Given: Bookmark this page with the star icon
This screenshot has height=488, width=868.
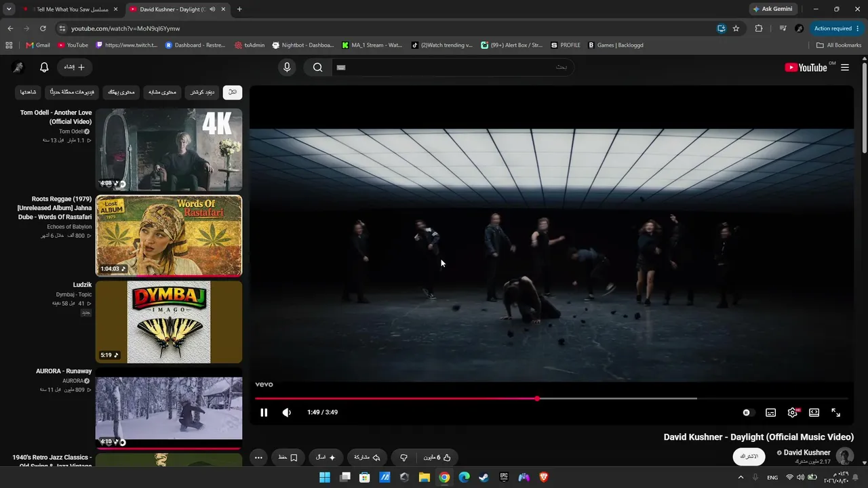Looking at the screenshot, I should [x=736, y=28].
